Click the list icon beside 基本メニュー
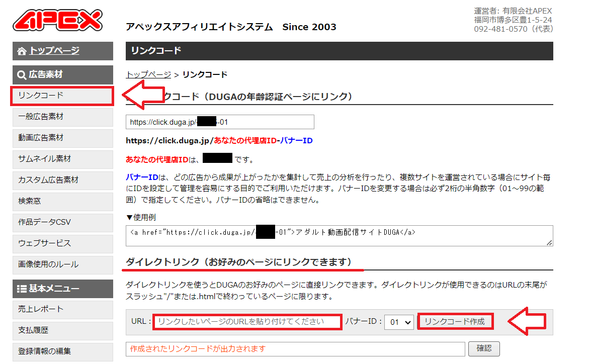This screenshot has width=589, height=364. [x=22, y=289]
